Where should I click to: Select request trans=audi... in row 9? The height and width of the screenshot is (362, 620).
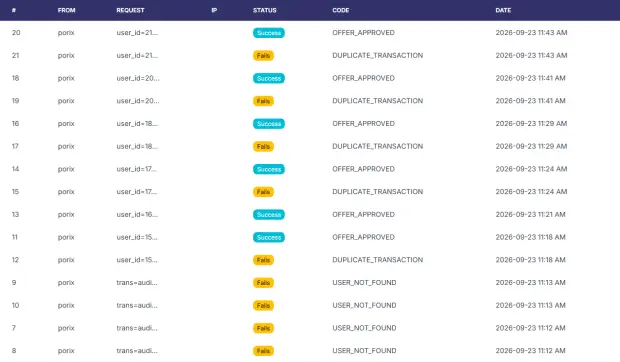point(137,283)
